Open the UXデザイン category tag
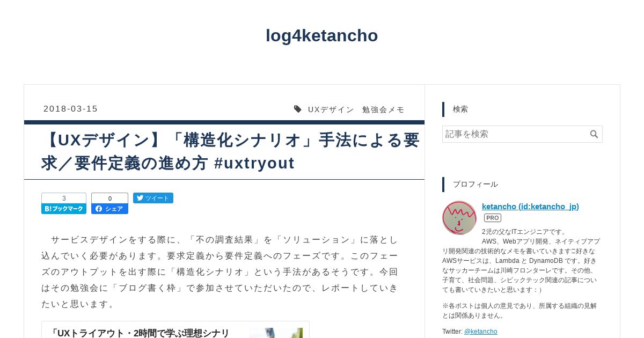644x338 pixels. [331, 109]
